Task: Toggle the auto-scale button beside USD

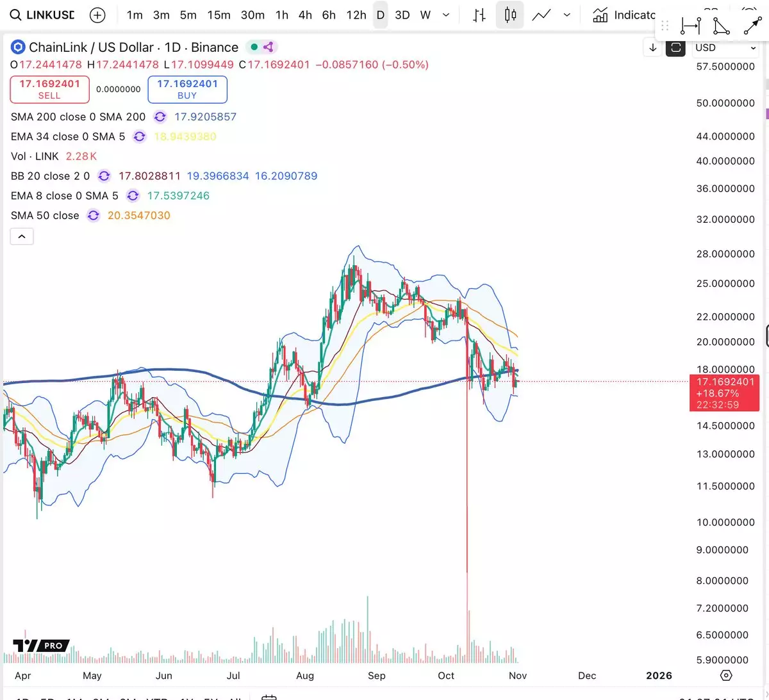Action: [675, 48]
